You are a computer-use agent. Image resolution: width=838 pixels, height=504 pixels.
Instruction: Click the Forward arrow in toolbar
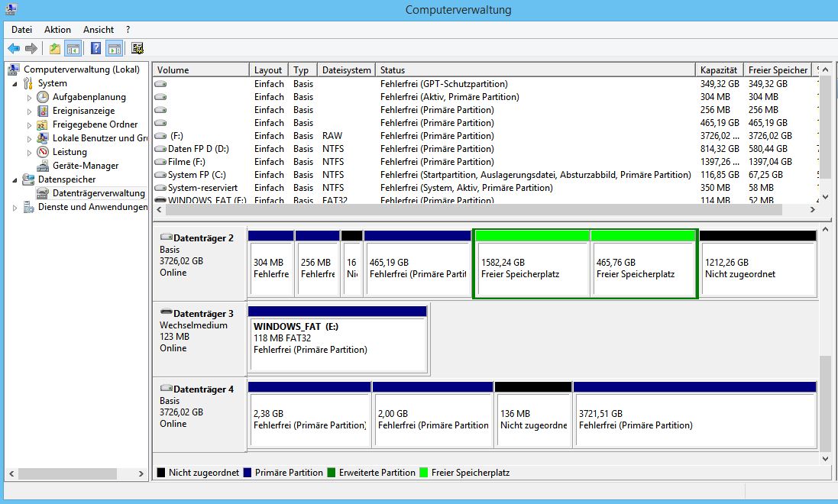click(31, 49)
